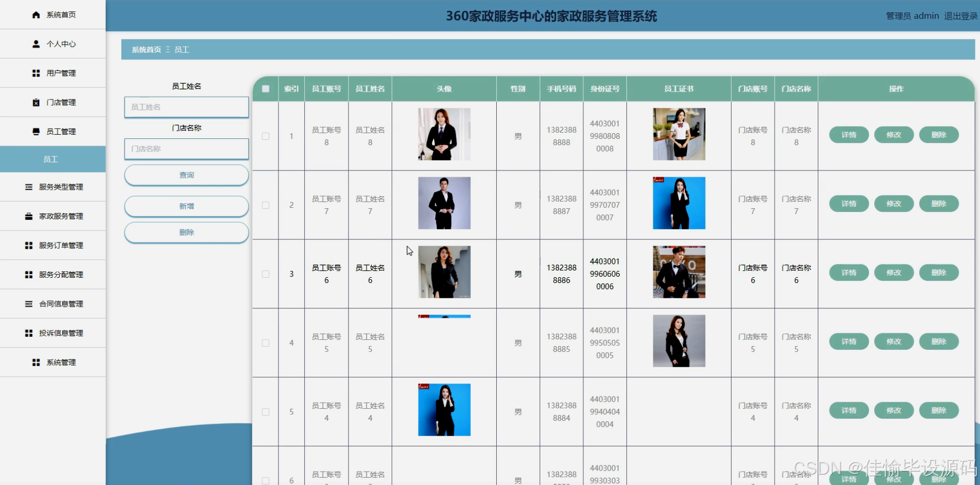Click 修改 for row index 1

pyautogui.click(x=894, y=135)
